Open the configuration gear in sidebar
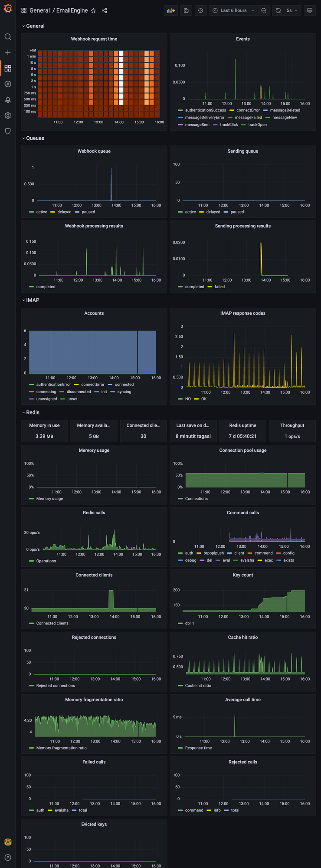 8,115
